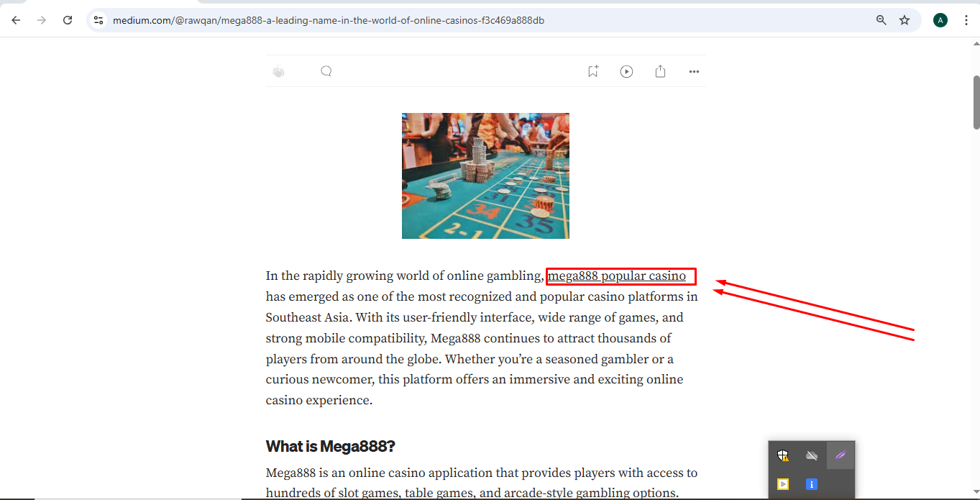Open the article's three-dot More menu
This screenshot has height=500, width=980.
point(694,71)
